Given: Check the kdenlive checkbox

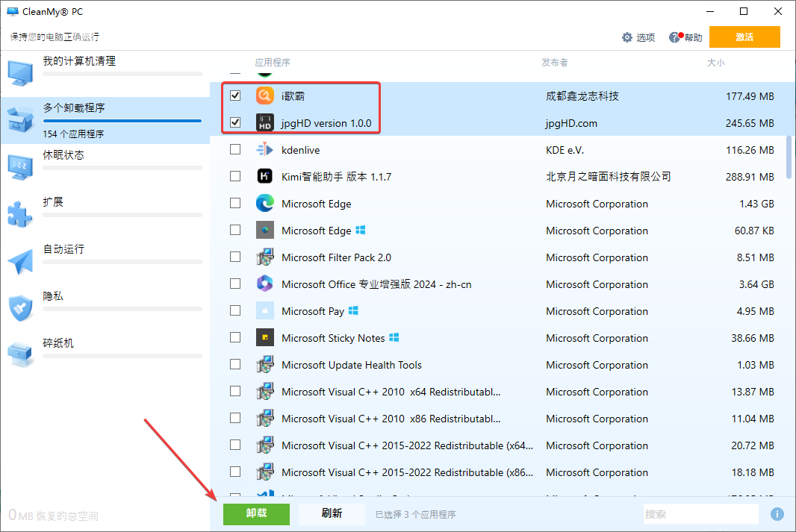Looking at the screenshot, I should pos(235,149).
